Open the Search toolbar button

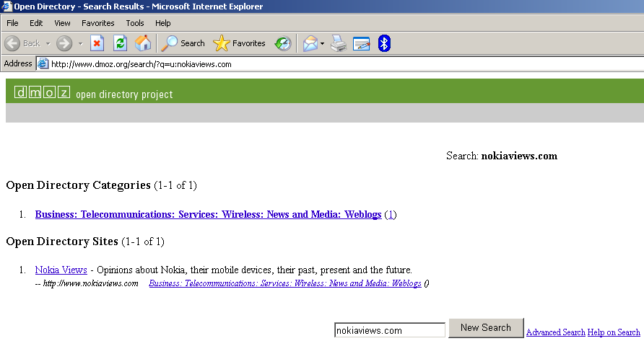183,43
